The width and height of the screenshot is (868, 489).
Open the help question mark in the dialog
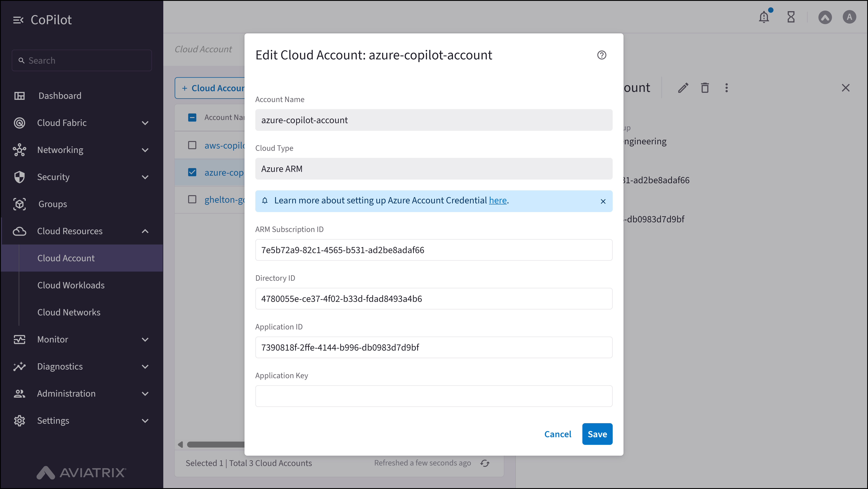click(x=602, y=55)
